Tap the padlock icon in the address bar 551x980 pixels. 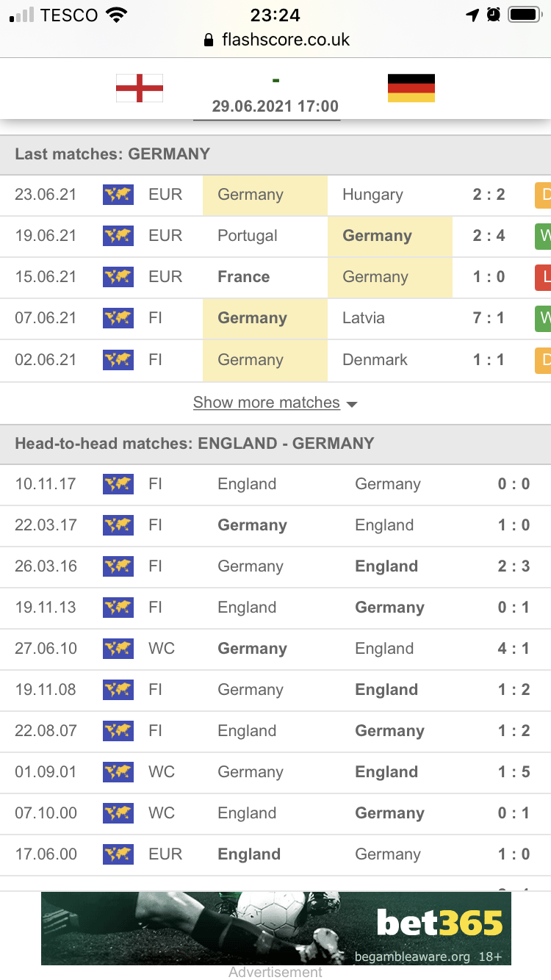click(x=209, y=40)
